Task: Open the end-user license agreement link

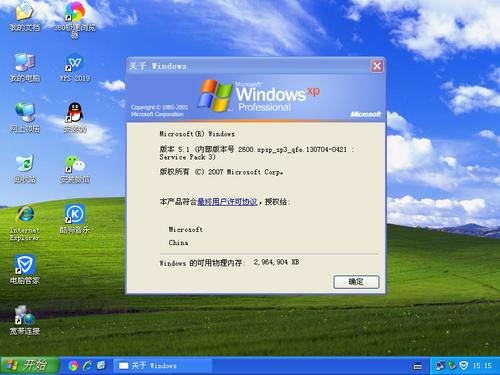Action: click(x=227, y=202)
